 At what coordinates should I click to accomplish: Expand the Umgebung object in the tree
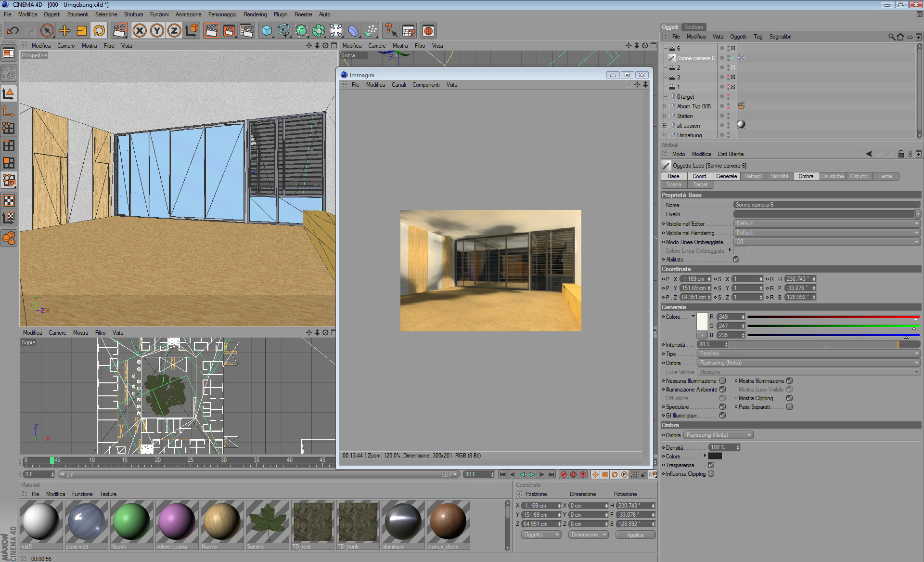click(x=664, y=135)
